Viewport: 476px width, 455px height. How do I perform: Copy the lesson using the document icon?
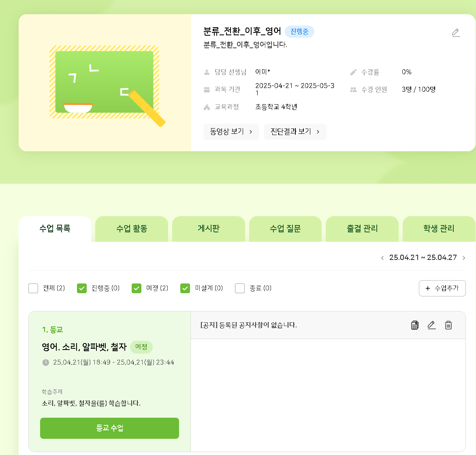415,325
